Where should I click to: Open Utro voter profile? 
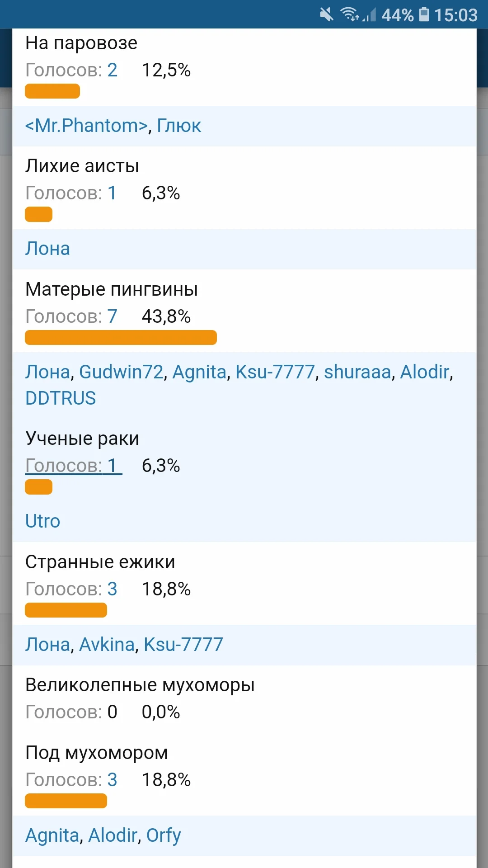click(x=42, y=521)
